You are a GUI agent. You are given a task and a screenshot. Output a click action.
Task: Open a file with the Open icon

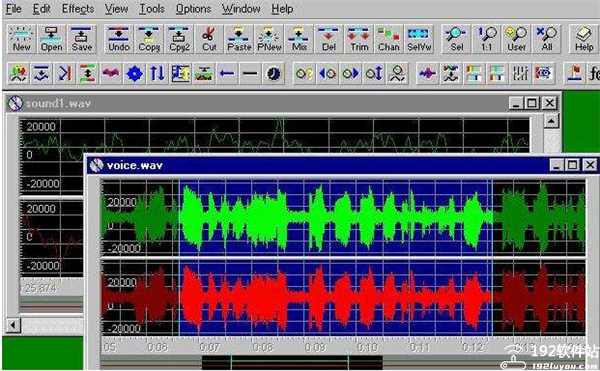pyautogui.click(x=51, y=39)
